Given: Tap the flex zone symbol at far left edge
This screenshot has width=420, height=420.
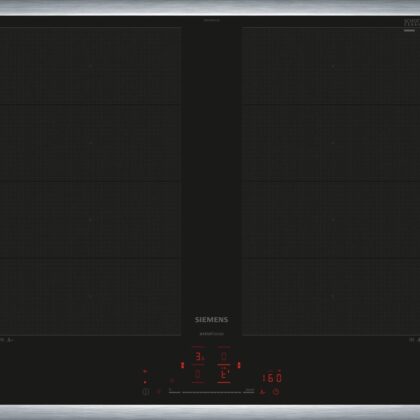Looking at the screenshot, I should click(2, 340).
